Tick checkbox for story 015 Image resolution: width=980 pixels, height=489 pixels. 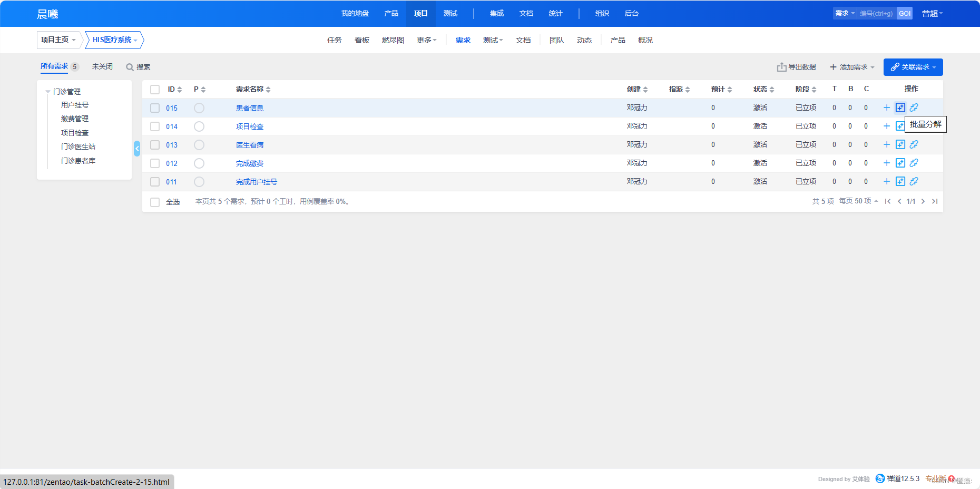coord(155,108)
